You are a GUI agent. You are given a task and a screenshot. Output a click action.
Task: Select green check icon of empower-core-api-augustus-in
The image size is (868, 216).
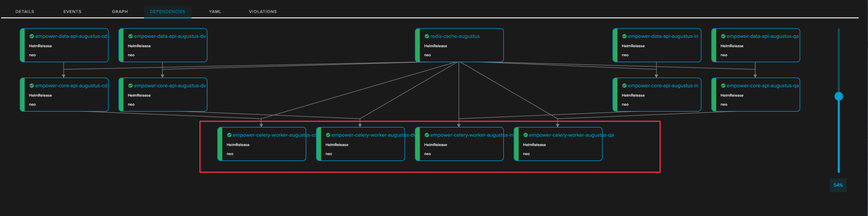pos(624,86)
